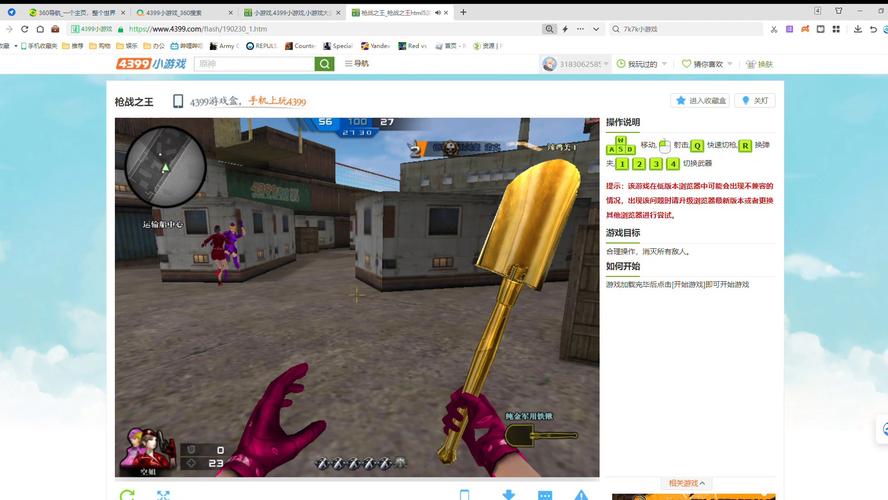Viewport: 888px width, 500px height.
Task: Click the green search button on 4399
Action: (x=324, y=64)
